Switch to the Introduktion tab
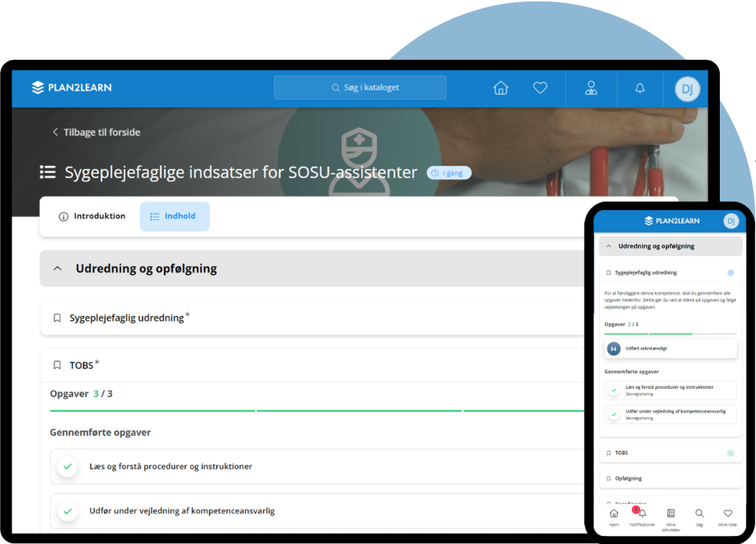The height and width of the screenshot is (544, 756). coord(92,216)
